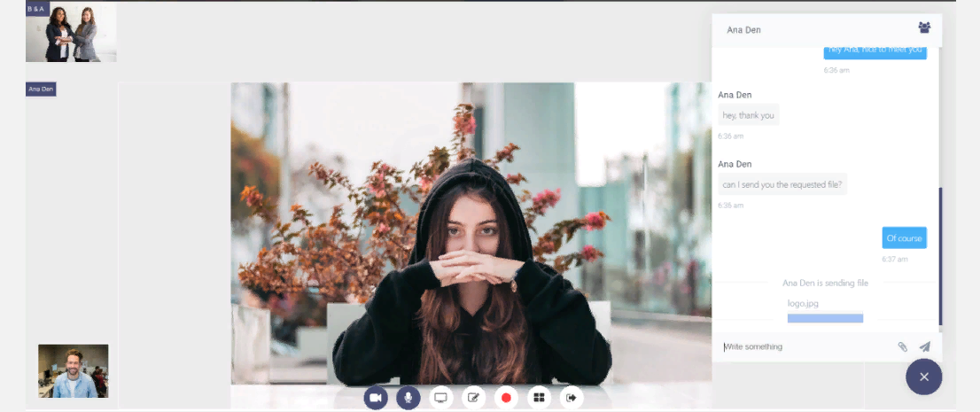Image resolution: width=980 pixels, height=412 pixels.
Task: Click the logo.jpg file name
Action: point(803,303)
